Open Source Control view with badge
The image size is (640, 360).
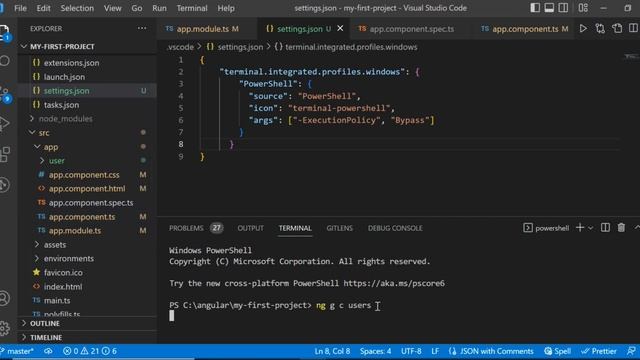click(5, 94)
